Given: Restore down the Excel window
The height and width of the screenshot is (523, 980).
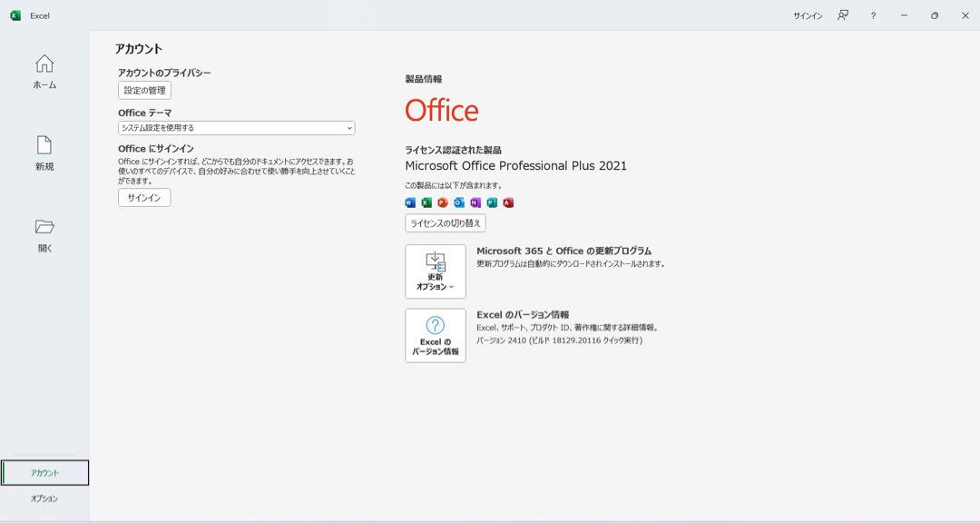Looking at the screenshot, I should pyautogui.click(x=935, y=15).
